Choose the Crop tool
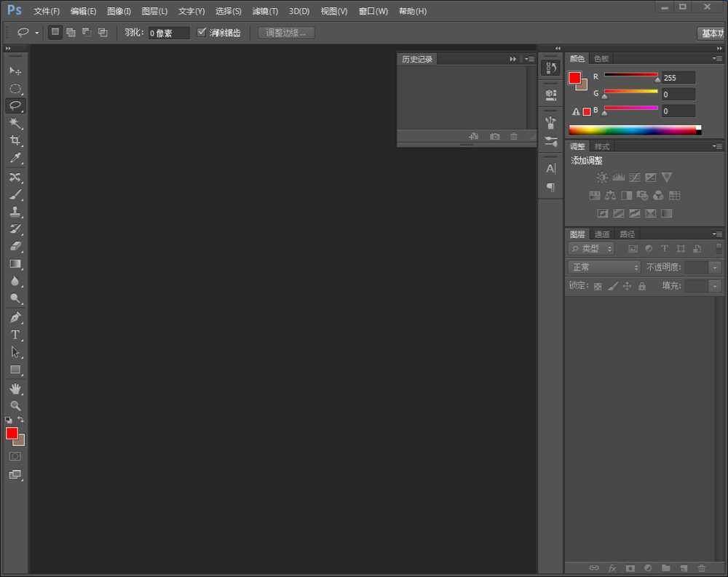728x577 pixels. (x=15, y=140)
